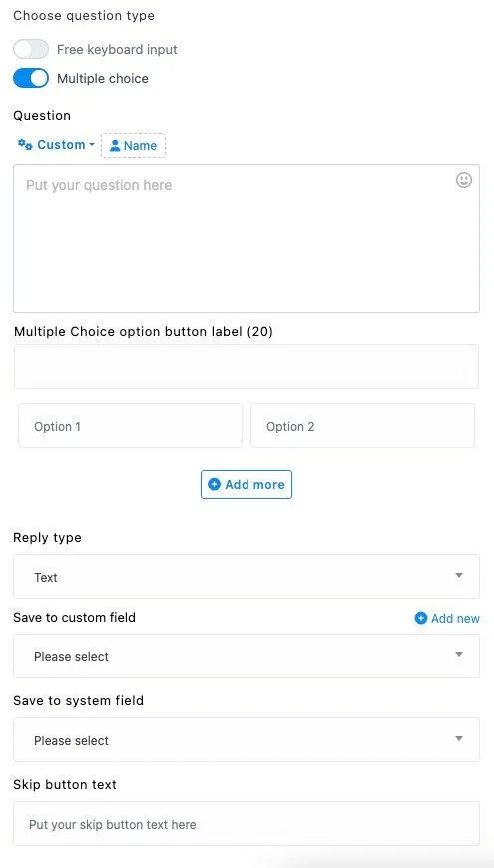Disable the Multiple choice toggle

[31, 78]
